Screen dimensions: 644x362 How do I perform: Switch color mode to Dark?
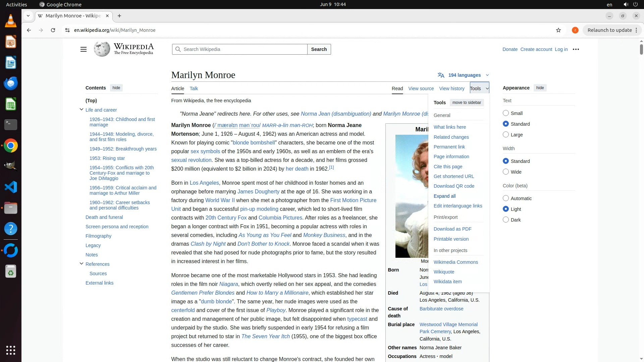[x=506, y=220]
